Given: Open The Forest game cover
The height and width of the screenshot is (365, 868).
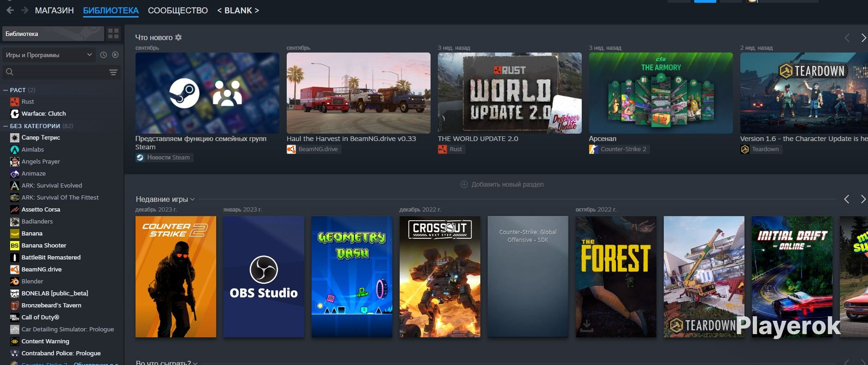Looking at the screenshot, I should (x=616, y=277).
